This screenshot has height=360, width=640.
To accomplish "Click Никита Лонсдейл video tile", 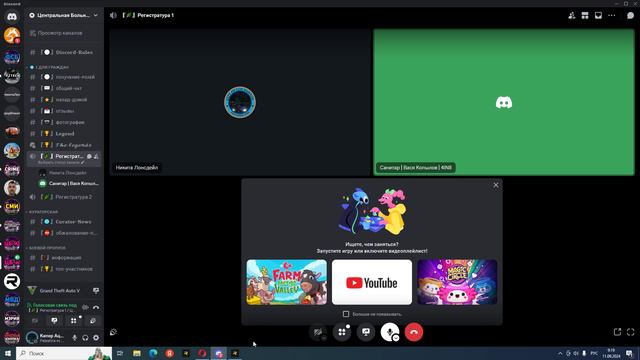I will tap(240, 102).
